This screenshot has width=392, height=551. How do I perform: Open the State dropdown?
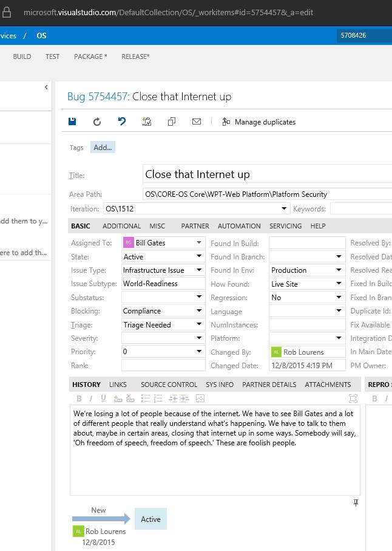tap(199, 256)
